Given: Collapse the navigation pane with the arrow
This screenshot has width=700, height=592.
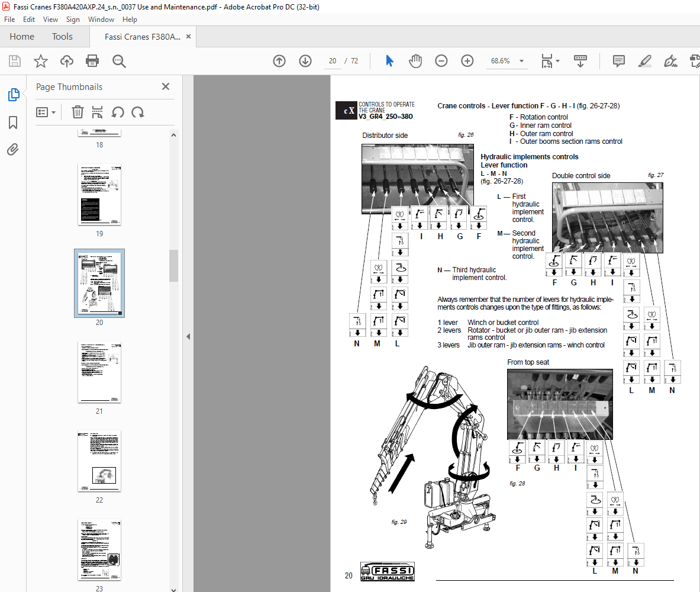Looking at the screenshot, I should (188, 336).
